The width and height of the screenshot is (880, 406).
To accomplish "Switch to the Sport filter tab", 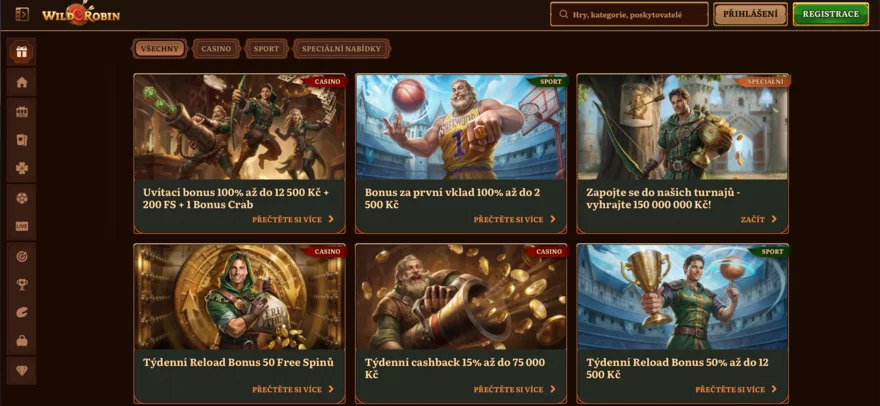I will pos(266,49).
